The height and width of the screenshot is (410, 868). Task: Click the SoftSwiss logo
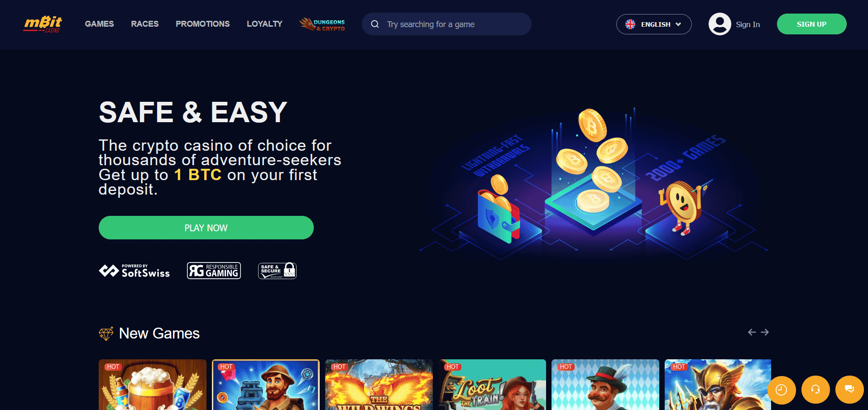(134, 271)
